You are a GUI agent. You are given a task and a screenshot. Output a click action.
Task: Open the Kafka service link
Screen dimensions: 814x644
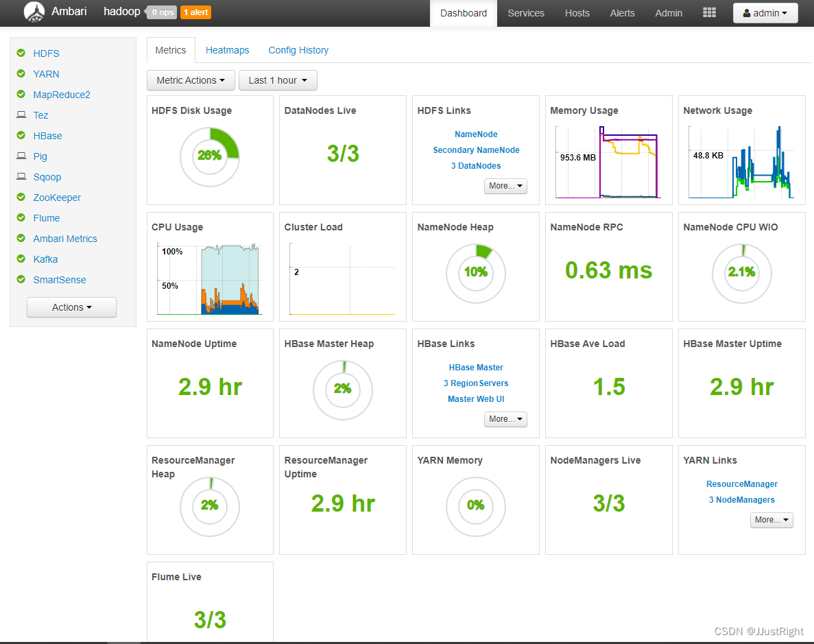tap(46, 259)
